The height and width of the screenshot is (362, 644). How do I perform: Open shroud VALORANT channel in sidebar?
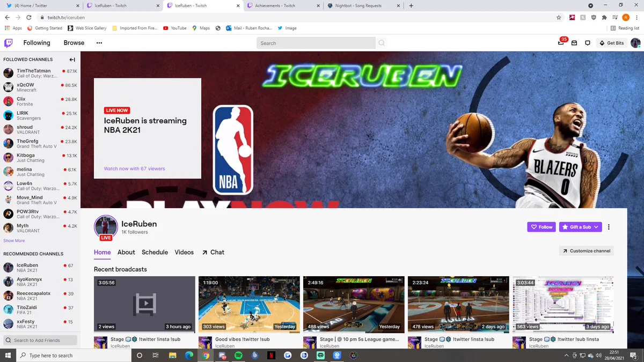[x=40, y=129]
